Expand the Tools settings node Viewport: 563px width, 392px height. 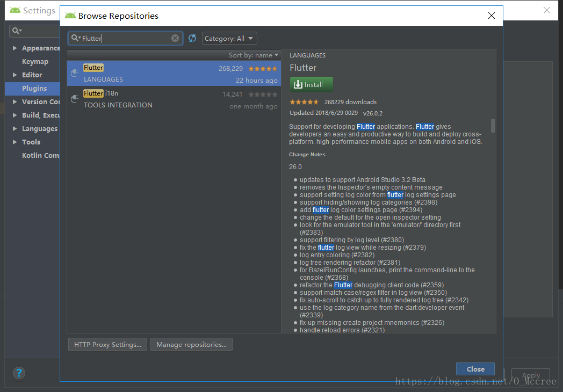tap(15, 142)
